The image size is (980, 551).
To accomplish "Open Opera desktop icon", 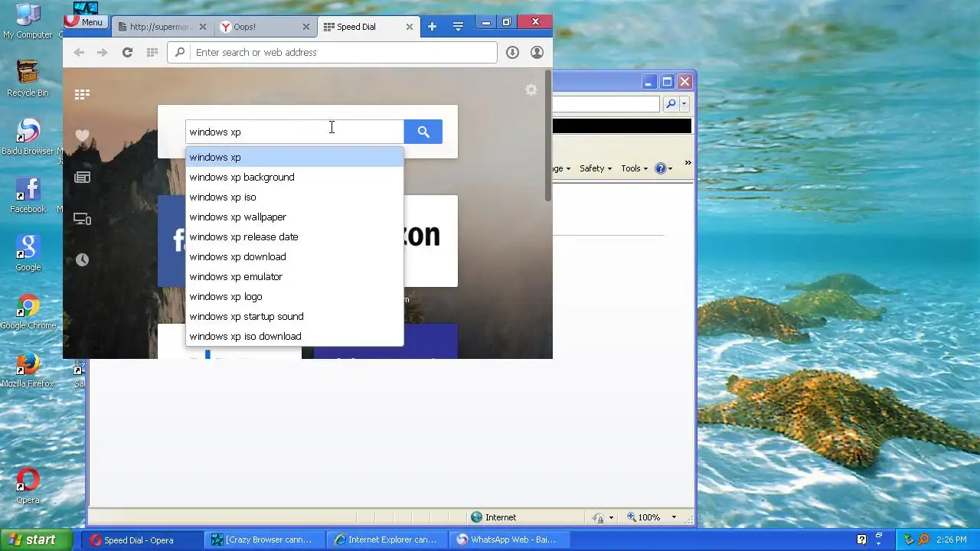I will tap(28, 487).
